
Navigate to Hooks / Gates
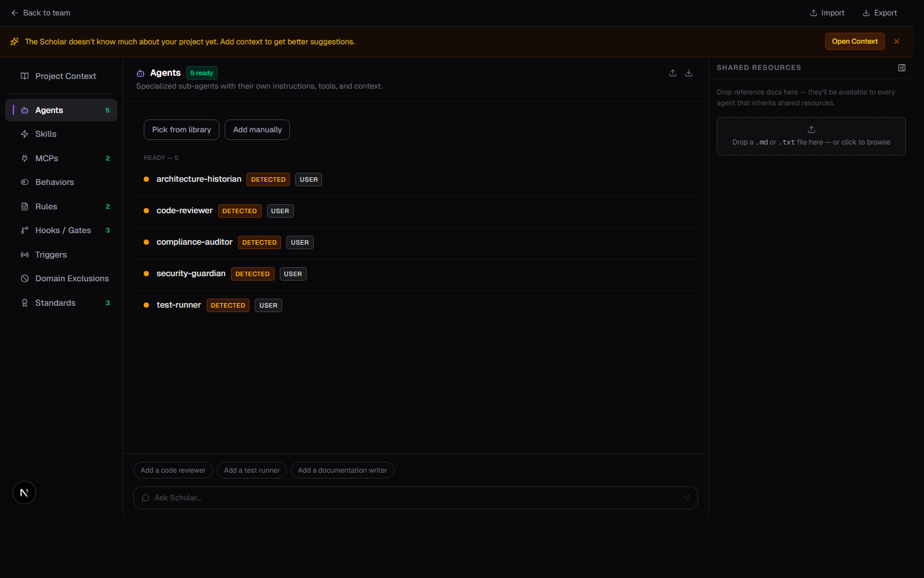coord(61,231)
